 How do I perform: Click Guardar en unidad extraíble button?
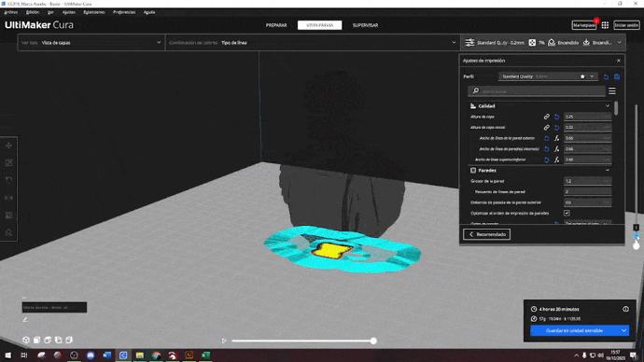click(x=575, y=330)
